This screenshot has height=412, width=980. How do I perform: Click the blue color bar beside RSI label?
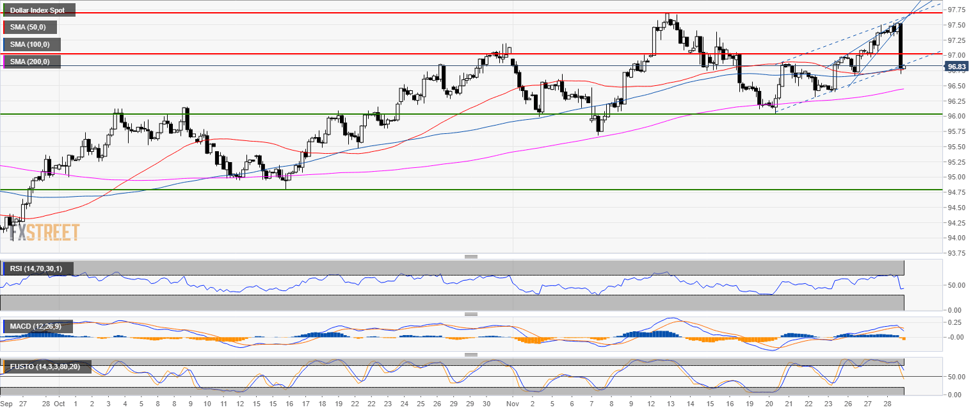[x=3, y=268]
